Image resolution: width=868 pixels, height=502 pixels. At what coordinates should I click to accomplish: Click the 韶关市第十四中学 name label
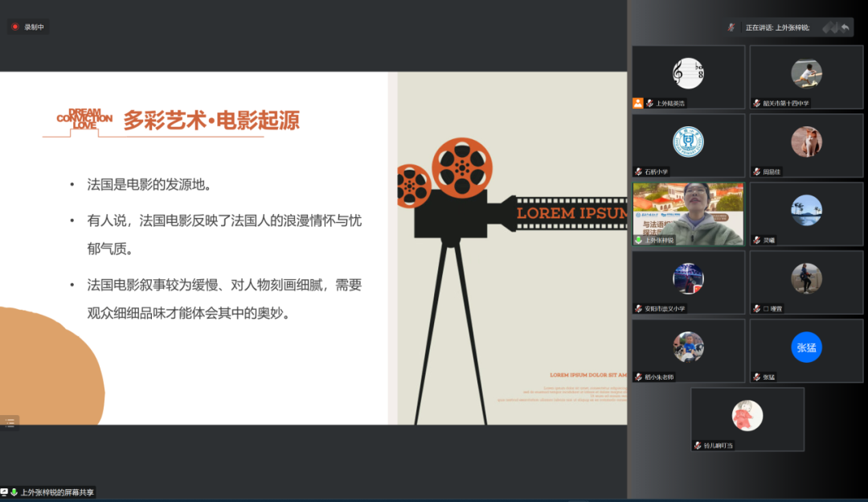(785, 103)
